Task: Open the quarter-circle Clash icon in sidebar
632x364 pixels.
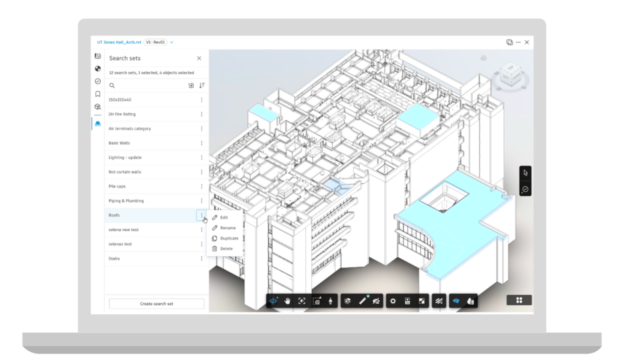Action: click(x=98, y=69)
